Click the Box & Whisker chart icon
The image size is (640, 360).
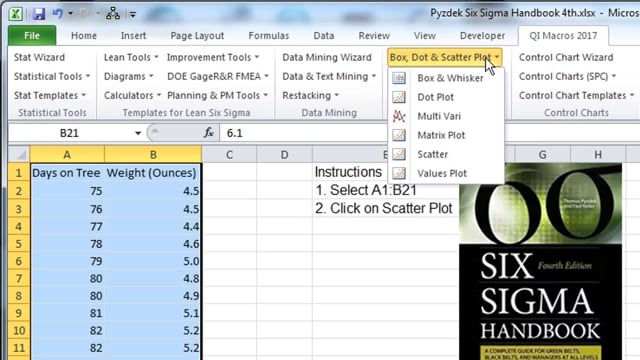399,78
